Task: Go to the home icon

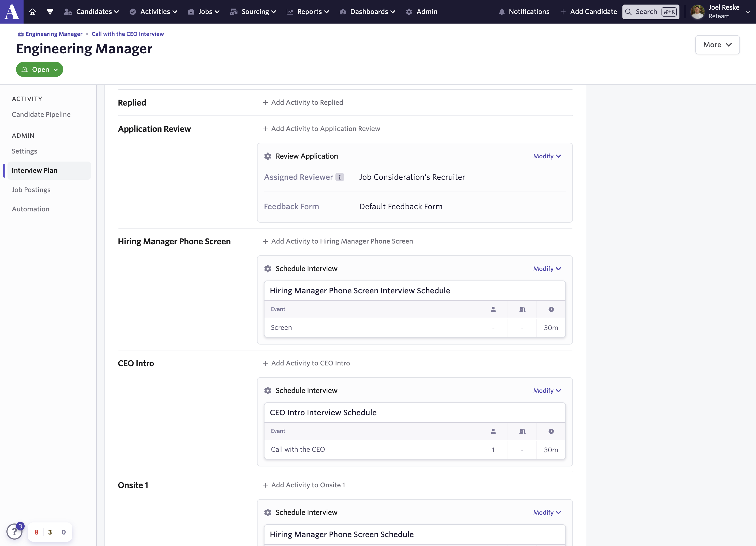Action: [x=32, y=12]
